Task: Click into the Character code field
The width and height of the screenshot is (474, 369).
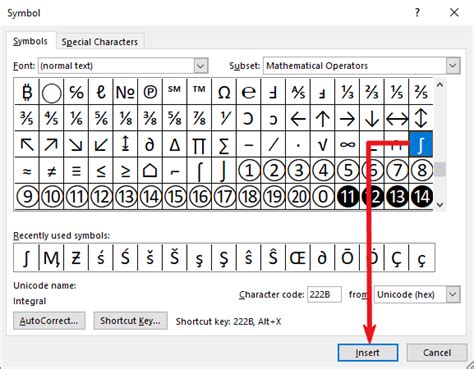Action: pyautogui.click(x=324, y=294)
